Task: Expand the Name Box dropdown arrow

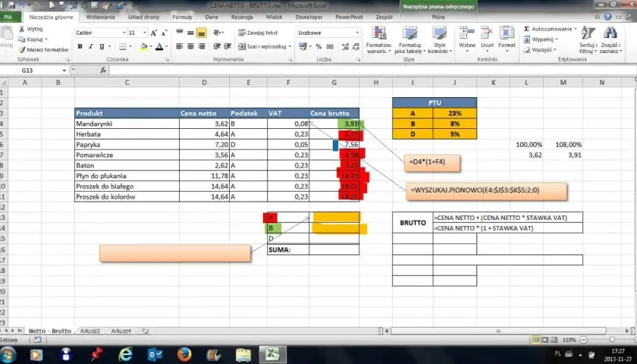Action: click(64, 71)
